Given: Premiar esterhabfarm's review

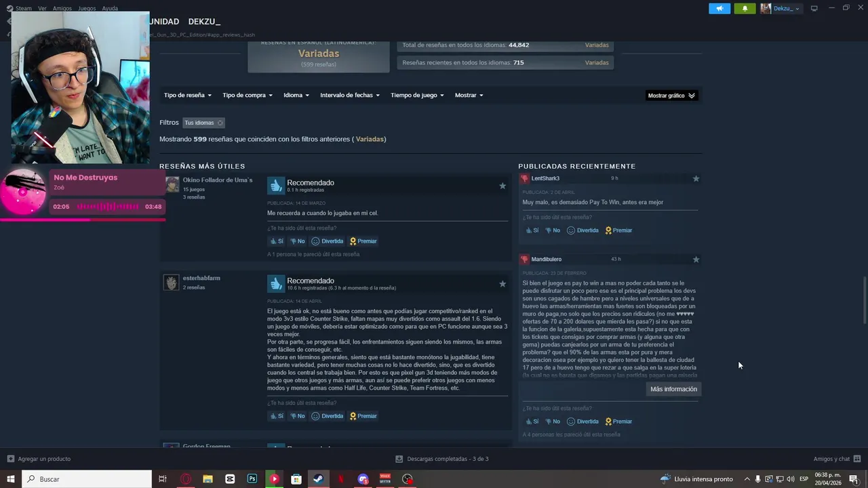Looking at the screenshot, I should (x=363, y=416).
